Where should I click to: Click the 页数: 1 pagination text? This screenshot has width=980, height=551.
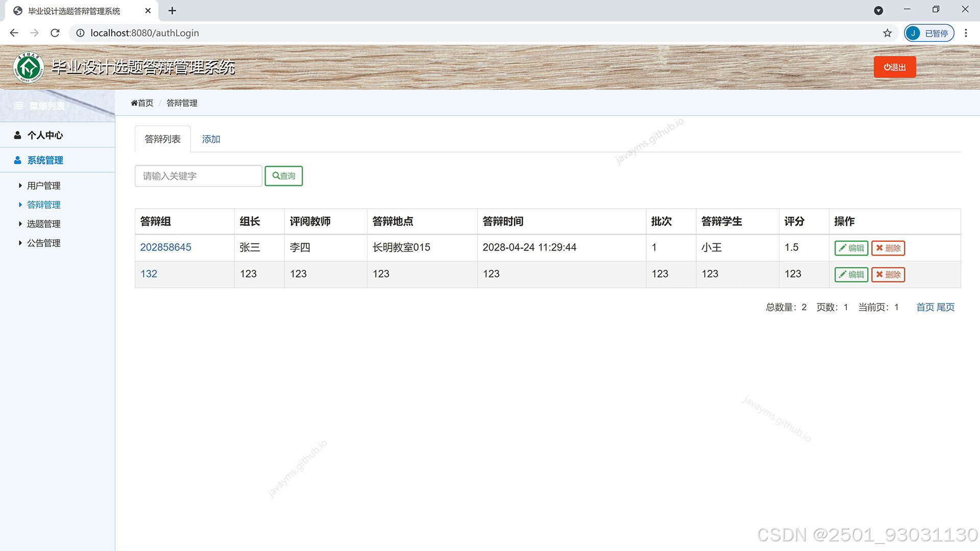pyautogui.click(x=832, y=307)
